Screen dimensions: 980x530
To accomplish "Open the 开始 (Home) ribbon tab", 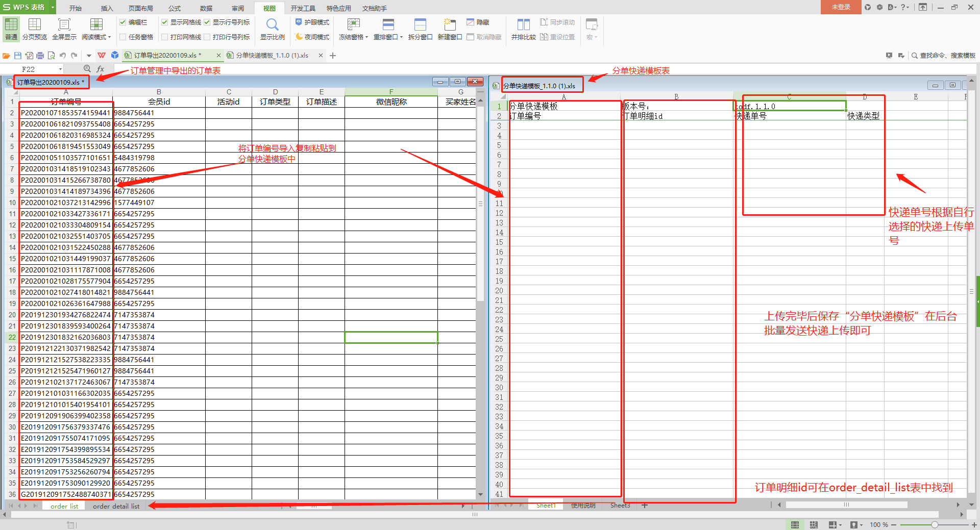I will point(76,8).
